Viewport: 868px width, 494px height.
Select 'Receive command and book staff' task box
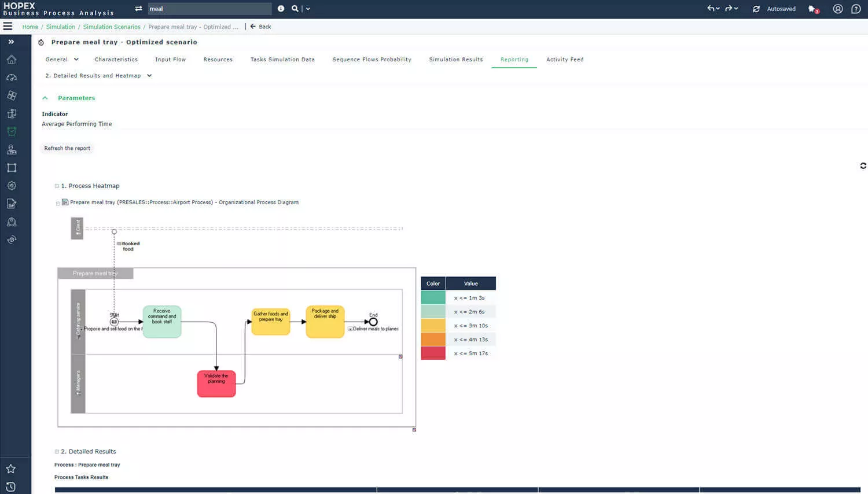162,322
